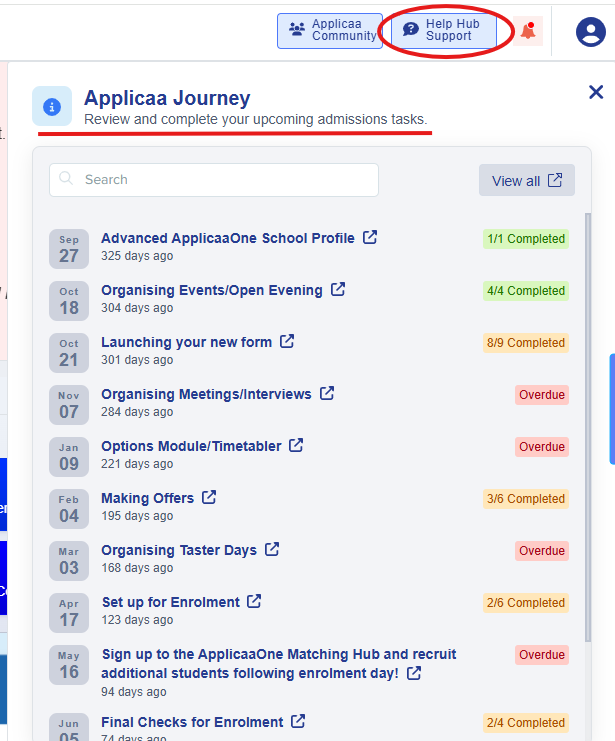This screenshot has height=741, width=615.
Task: Click the magnifier icon in search box
Action: point(66,179)
